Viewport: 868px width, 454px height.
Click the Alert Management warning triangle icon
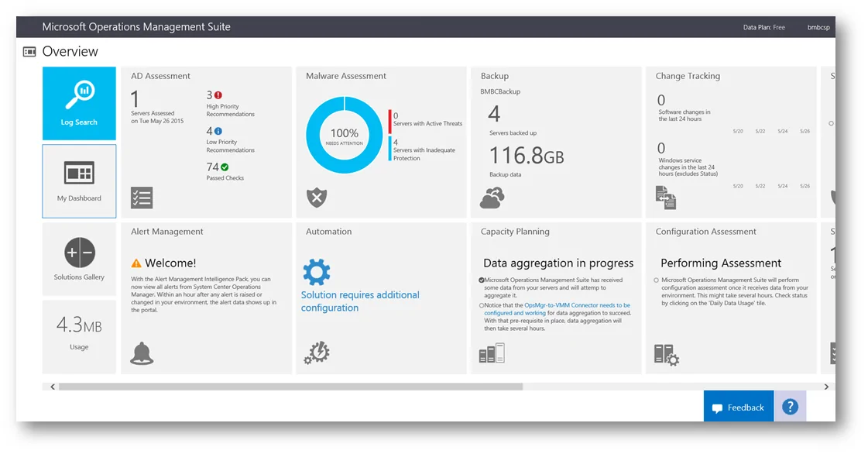(136, 263)
